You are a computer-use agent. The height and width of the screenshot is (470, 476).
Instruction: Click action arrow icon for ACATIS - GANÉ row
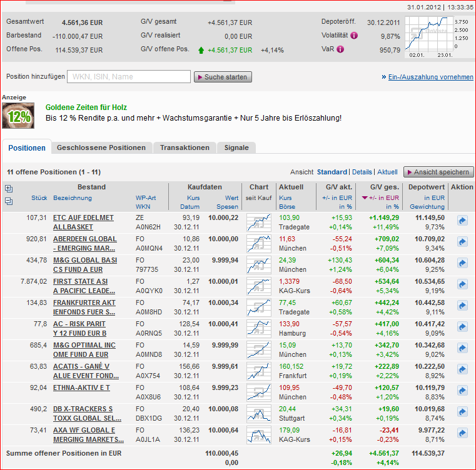pos(462,369)
